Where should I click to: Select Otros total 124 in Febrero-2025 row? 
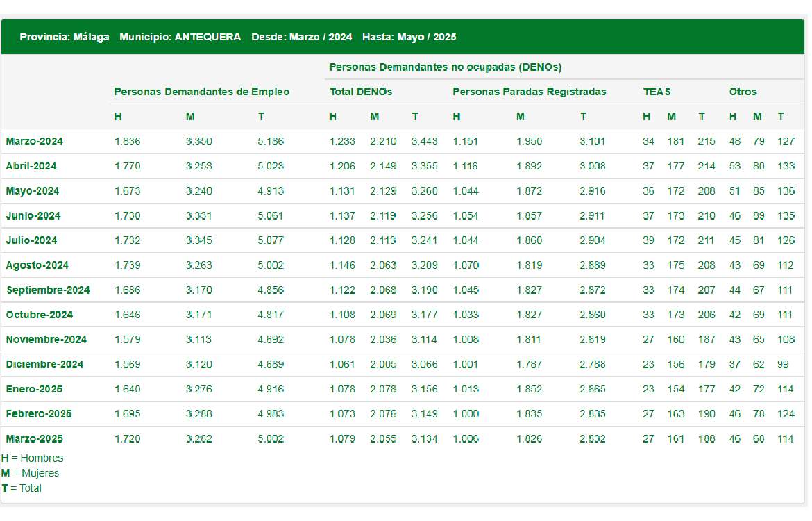pos(786,414)
